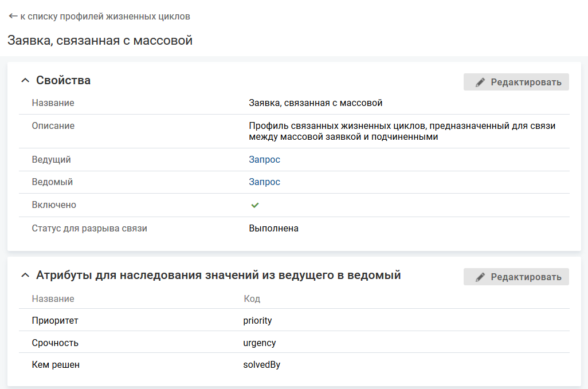Click the green checkmark next to Включено
588x389 pixels.
tap(255, 205)
